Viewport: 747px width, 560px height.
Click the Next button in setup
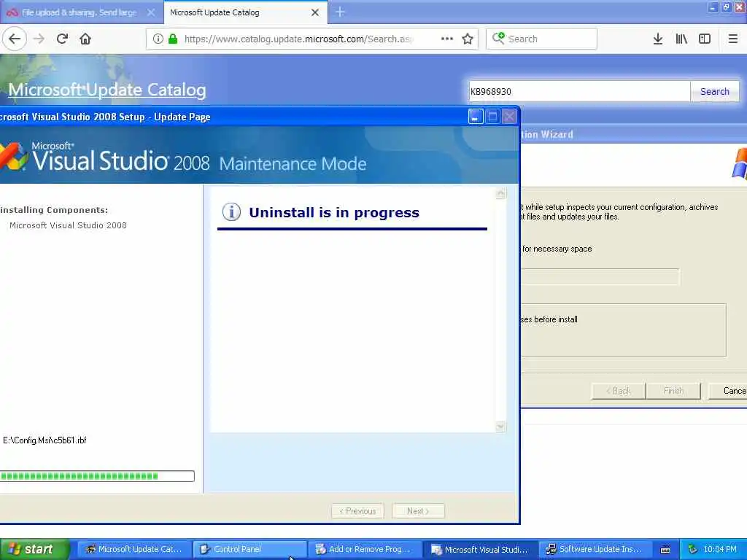tap(418, 511)
